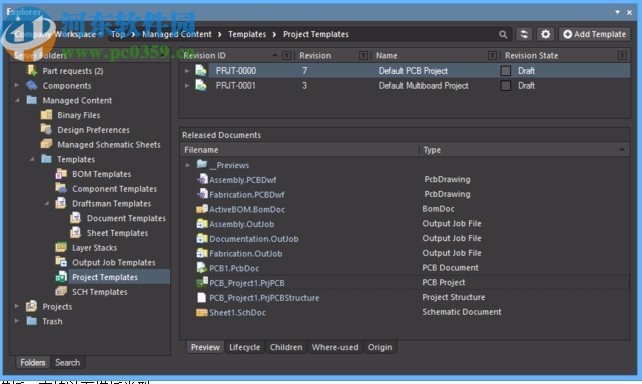Open the Revision ID column filter

[287, 56]
